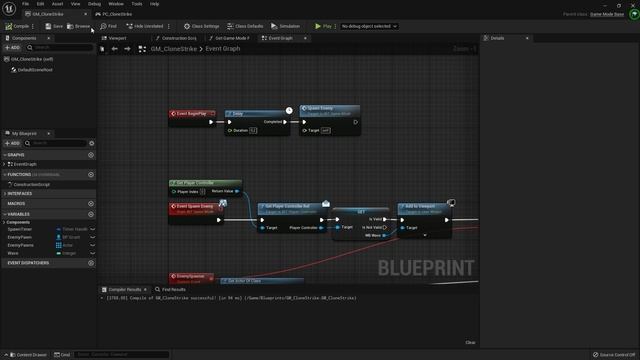Navigate forward in graph history
Image resolution: width=640 pixels, height=360 pixels.
point(127,49)
